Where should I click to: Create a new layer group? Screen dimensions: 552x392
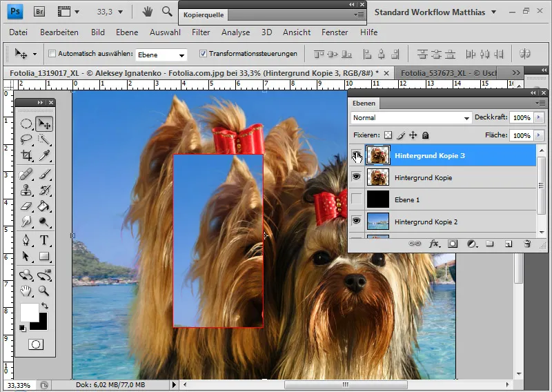pos(490,244)
